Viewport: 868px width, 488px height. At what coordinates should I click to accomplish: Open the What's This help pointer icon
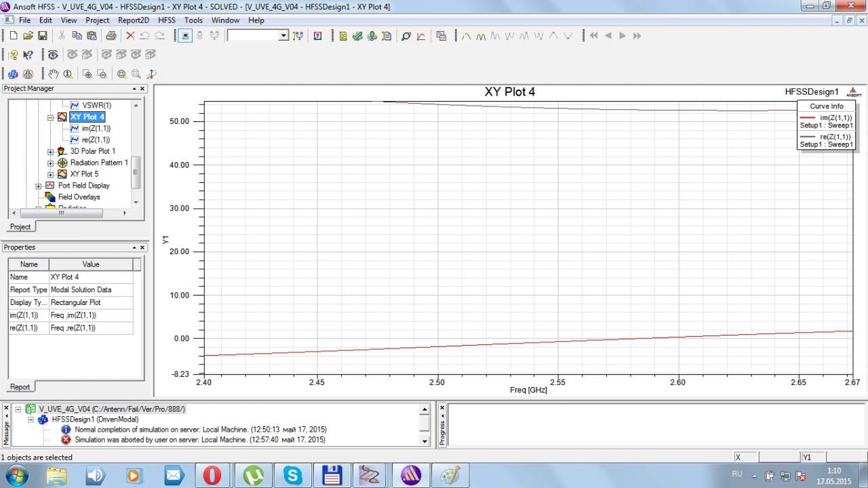(28, 55)
